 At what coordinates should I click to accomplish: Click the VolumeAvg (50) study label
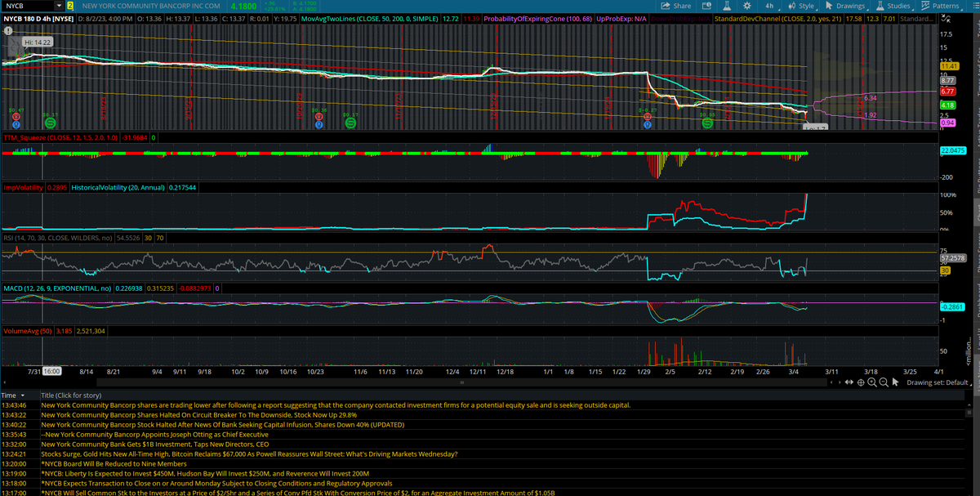(x=29, y=332)
